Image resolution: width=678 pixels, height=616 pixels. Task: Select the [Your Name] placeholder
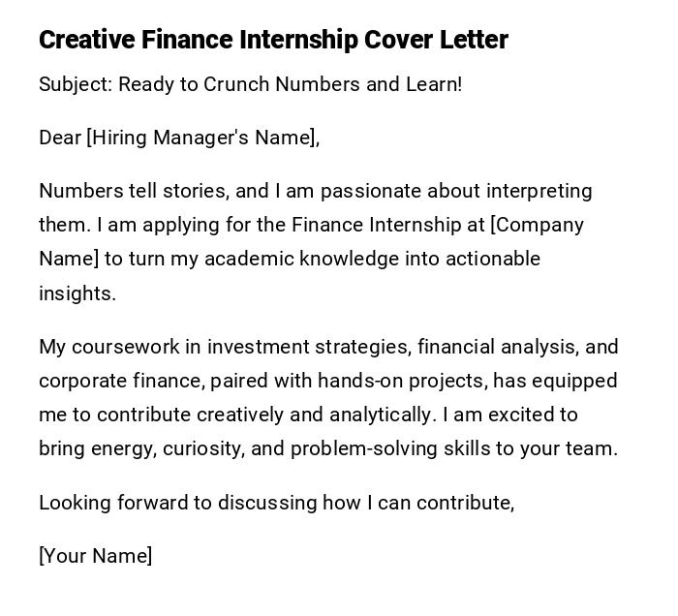95,556
